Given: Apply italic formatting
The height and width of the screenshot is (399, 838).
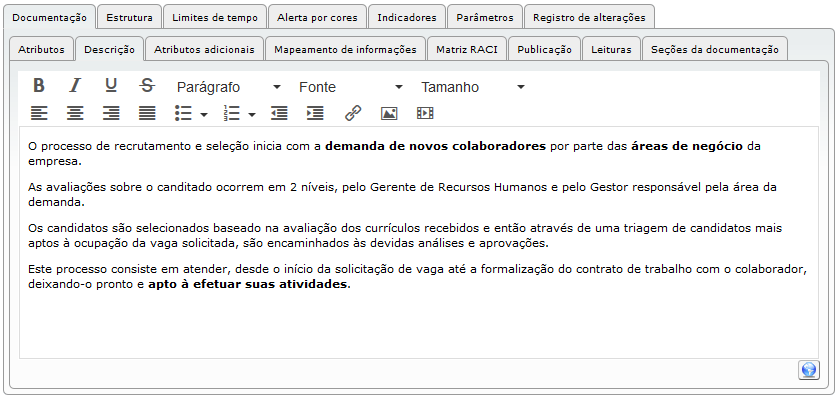Looking at the screenshot, I should click(75, 85).
